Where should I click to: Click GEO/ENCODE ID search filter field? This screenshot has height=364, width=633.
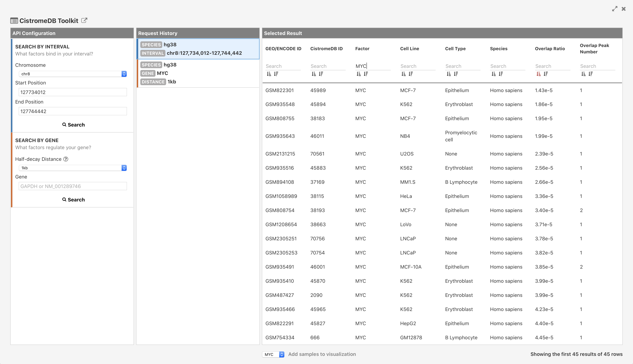(283, 66)
